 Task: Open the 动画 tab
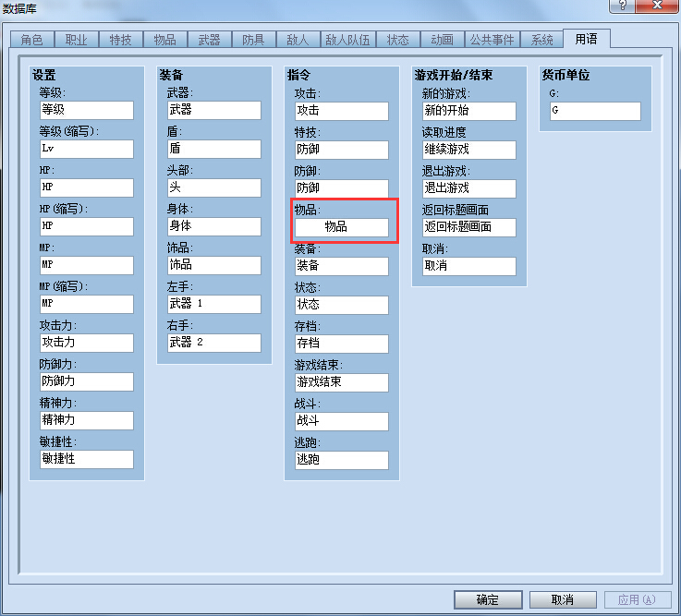point(443,40)
